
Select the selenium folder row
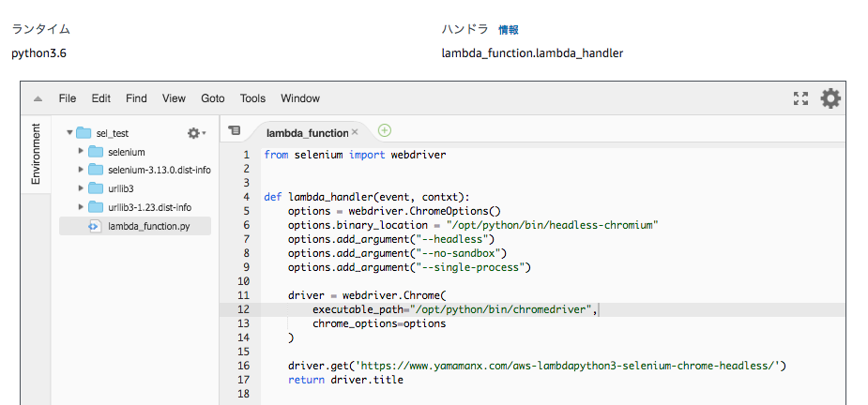pyautogui.click(x=135, y=152)
